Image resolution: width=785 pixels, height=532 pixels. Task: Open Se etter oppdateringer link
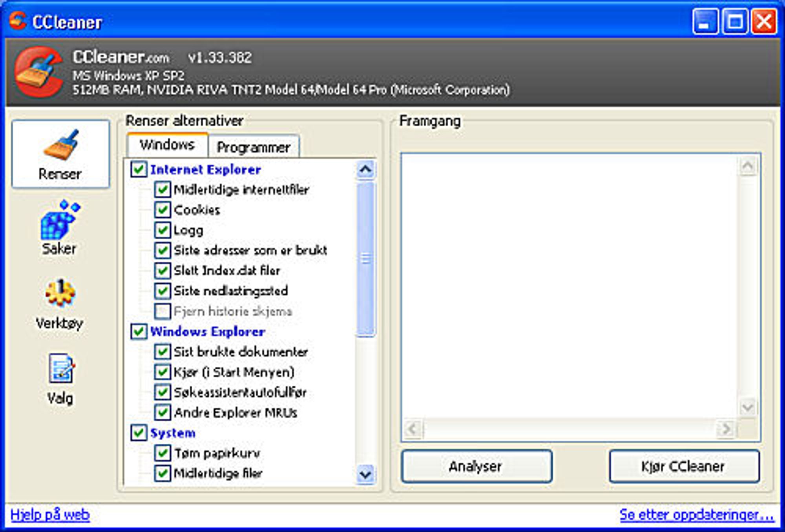pos(697,514)
